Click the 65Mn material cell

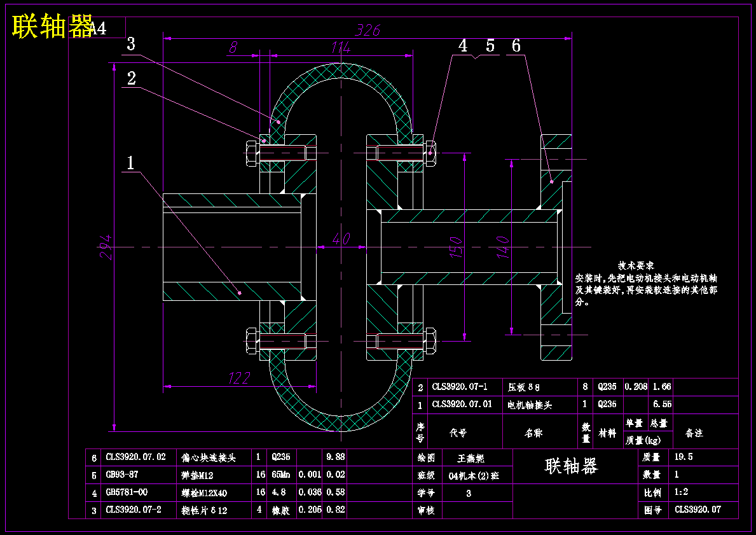click(x=280, y=475)
